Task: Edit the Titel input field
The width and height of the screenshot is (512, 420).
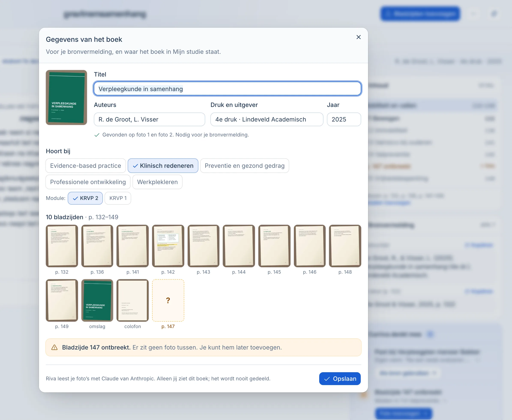Action: (x=227, y=89)
